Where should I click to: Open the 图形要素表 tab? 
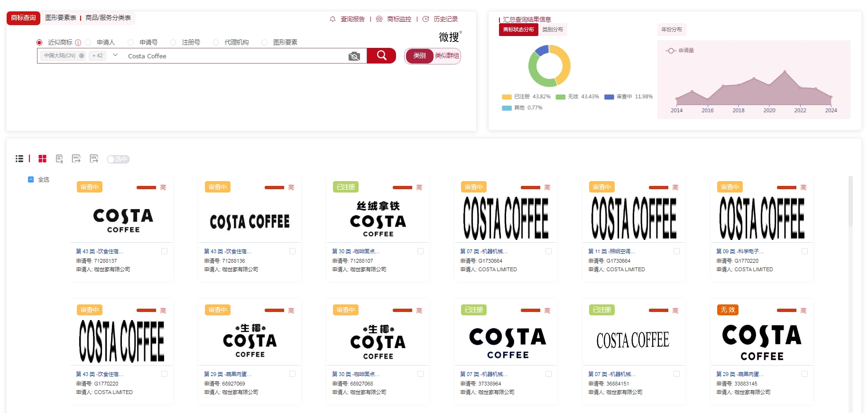point(61,18)
